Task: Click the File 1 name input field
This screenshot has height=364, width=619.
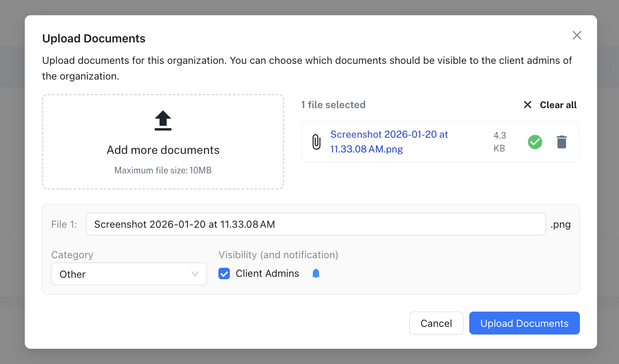Action: [x=316, y=224]
